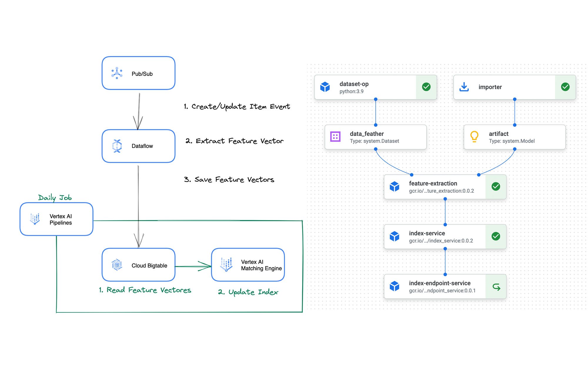Click the Vertex AI Pipelines icon

coord(35,219)
